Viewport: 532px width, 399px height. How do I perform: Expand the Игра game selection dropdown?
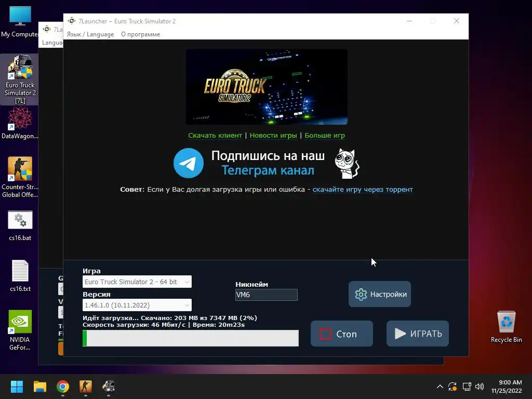pyautogui.click(x=137, y=282)
